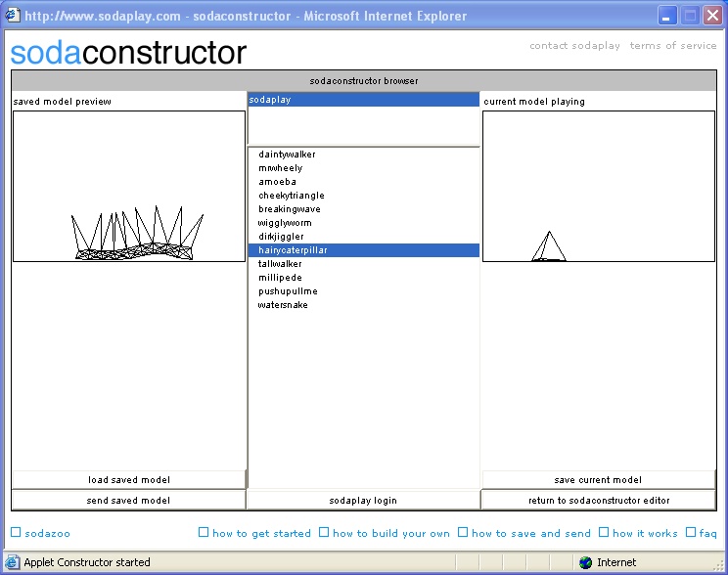The image size is (728, 575).
Task: Open the sodazoo link
Action: pos(40,533)
